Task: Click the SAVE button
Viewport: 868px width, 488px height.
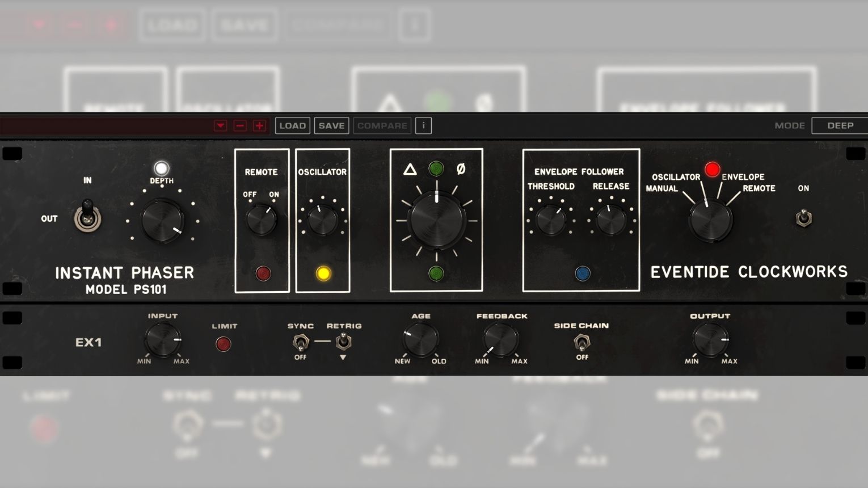Action: click(331, 125)
